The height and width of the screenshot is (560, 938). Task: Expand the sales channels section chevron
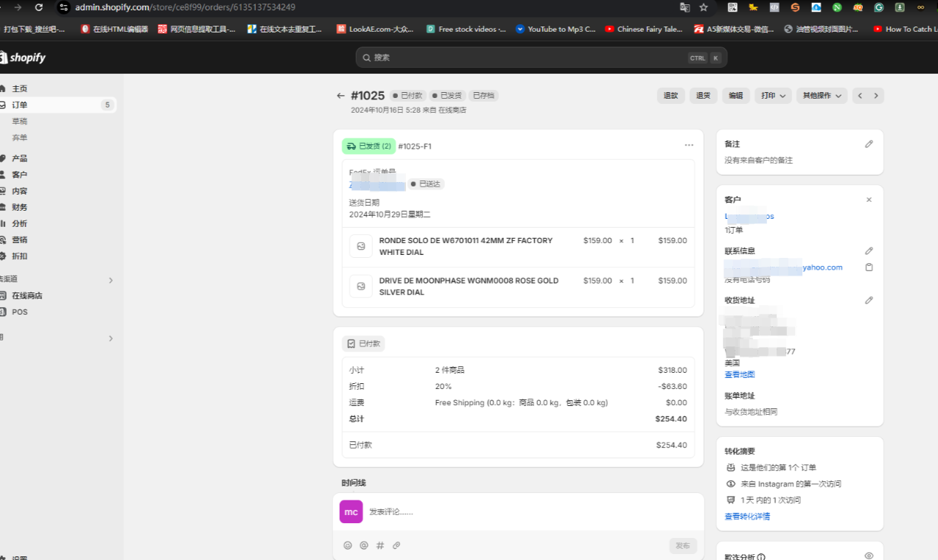111,280
